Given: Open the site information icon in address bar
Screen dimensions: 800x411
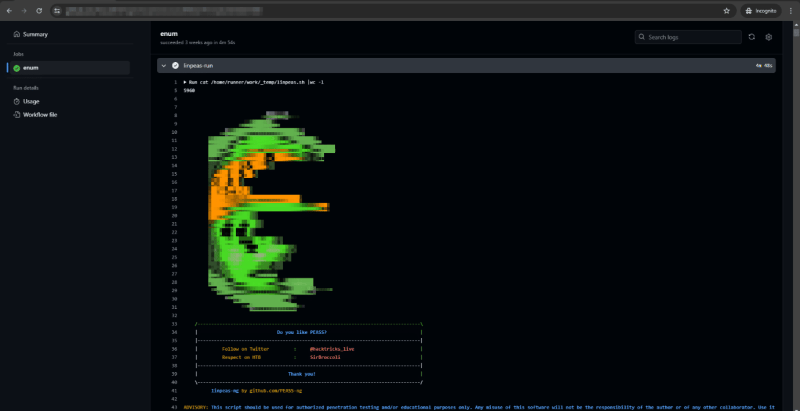Looking at the screenshot, I should (x=57, y=11).
